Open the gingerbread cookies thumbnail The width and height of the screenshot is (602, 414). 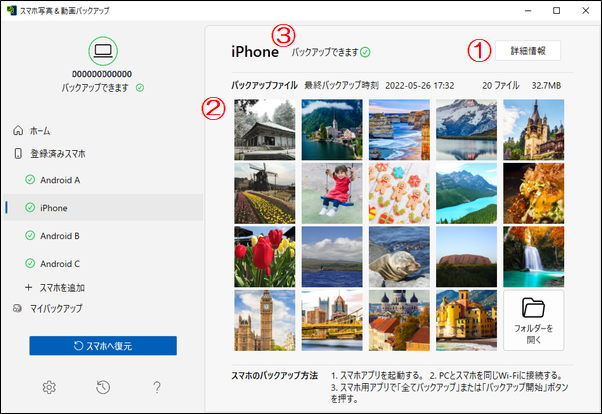[x=399, y=193]
